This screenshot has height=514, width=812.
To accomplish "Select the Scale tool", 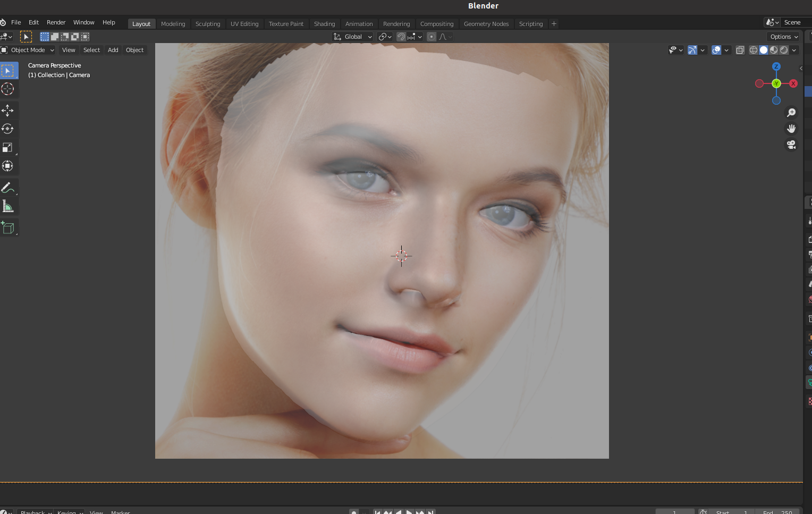I will [8, 147].
